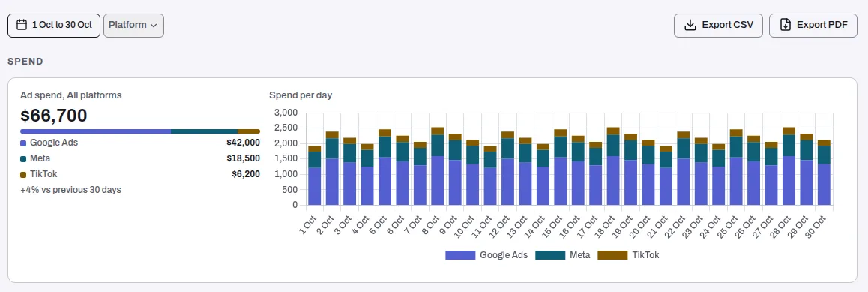Click the 2,500 y-axis label

pyautogui.click(x=286, y=128)
